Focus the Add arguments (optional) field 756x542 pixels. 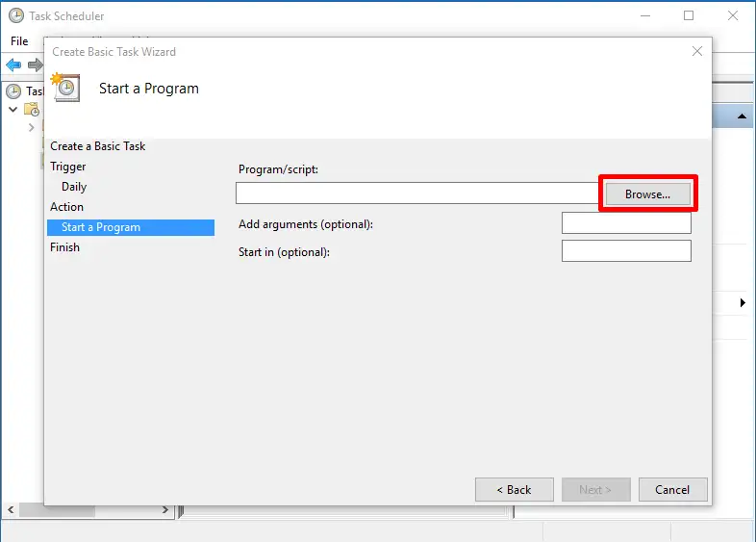click(626, 223)
